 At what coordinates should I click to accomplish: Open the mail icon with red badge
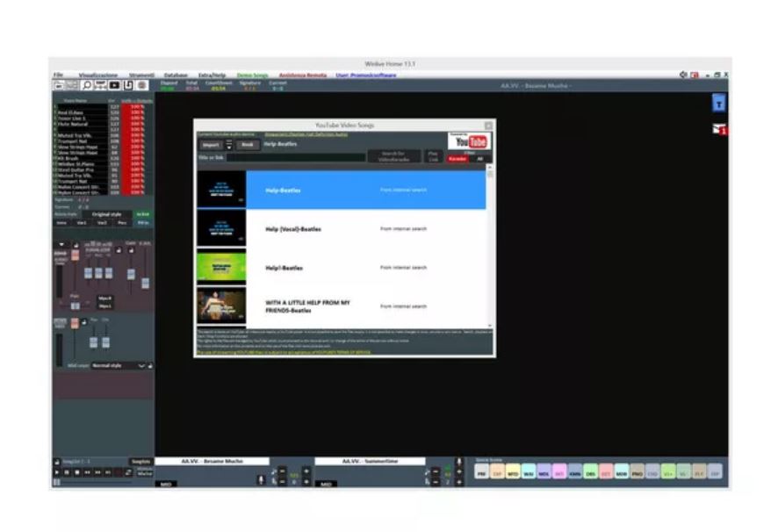pos(719,129)
